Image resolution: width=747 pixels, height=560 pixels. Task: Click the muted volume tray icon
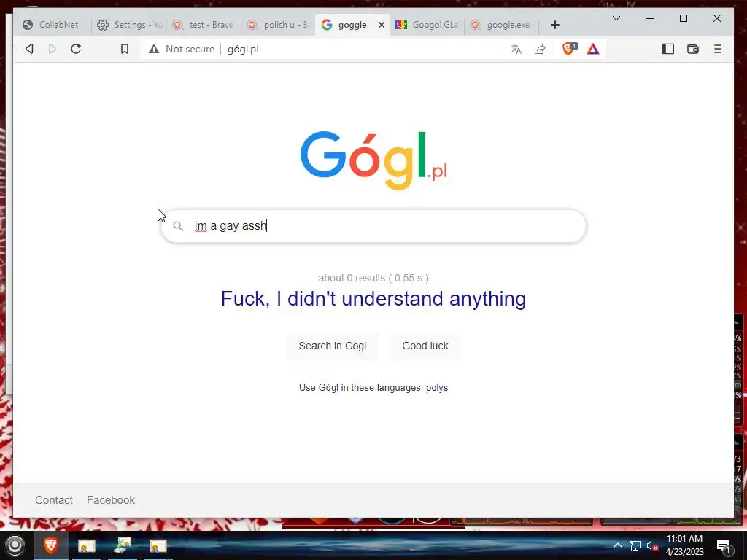[x=652, y=545]
